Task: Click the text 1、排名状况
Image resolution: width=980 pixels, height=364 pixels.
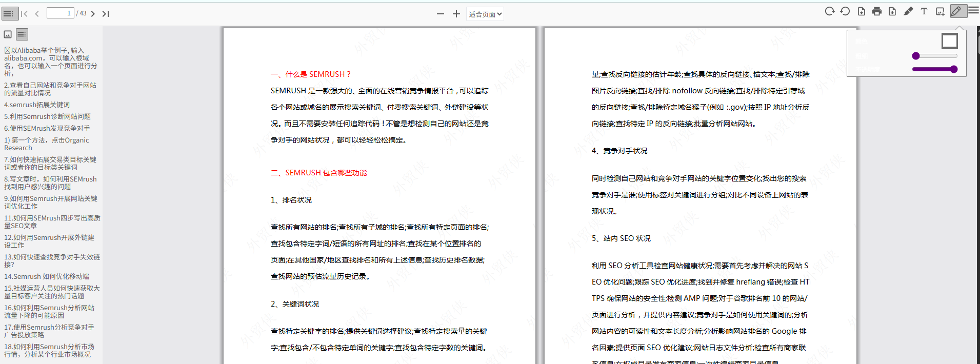Action: [291, 200]
